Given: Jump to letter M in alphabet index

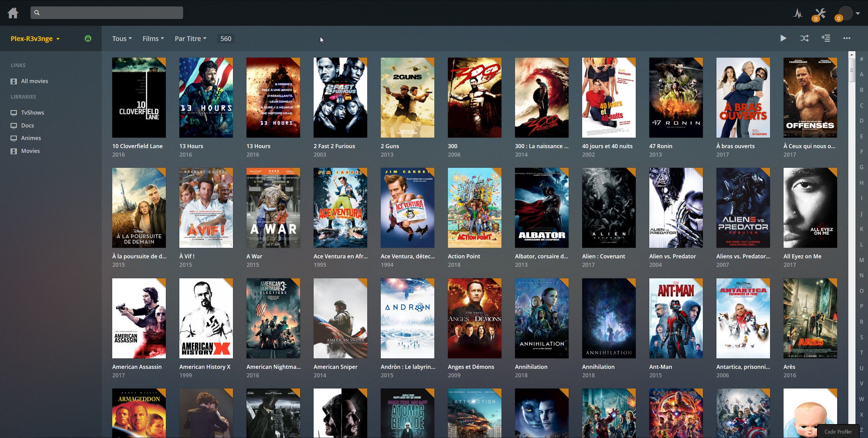Looking at the screenshot, I should tap(861, 260).
